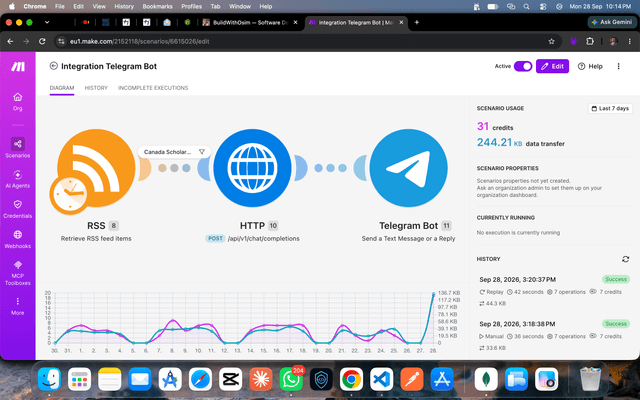Open the Make logo home link

(18, 67)
